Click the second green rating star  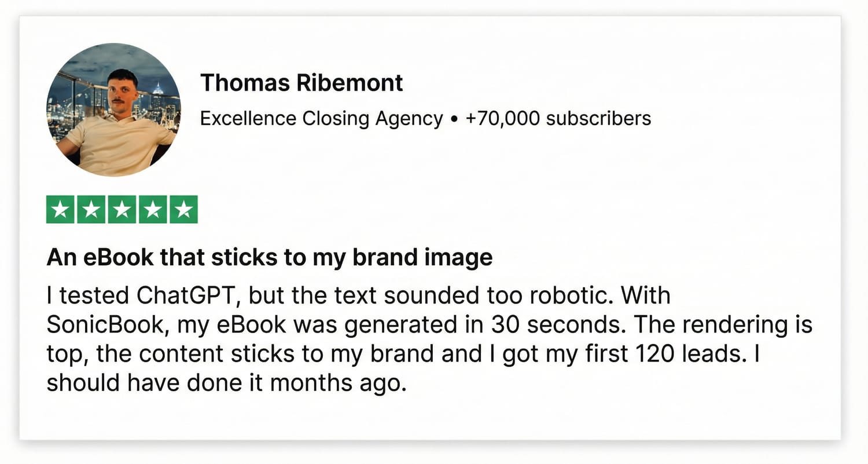pyautogui.click(x=91, y=210)
